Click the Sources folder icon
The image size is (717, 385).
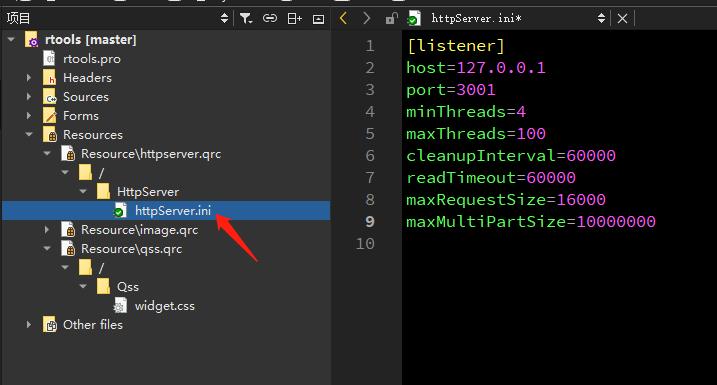[49, 96]
